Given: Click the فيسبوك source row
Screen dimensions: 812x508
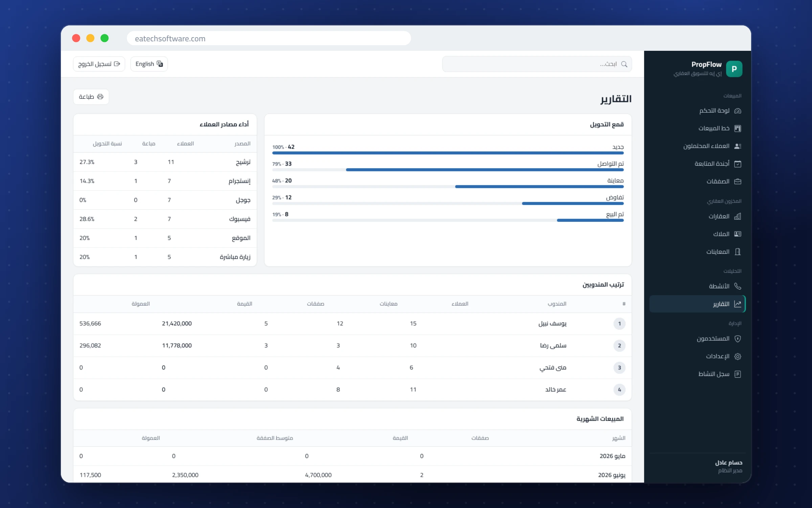Looking at the screenshot, I should [165, 219].
